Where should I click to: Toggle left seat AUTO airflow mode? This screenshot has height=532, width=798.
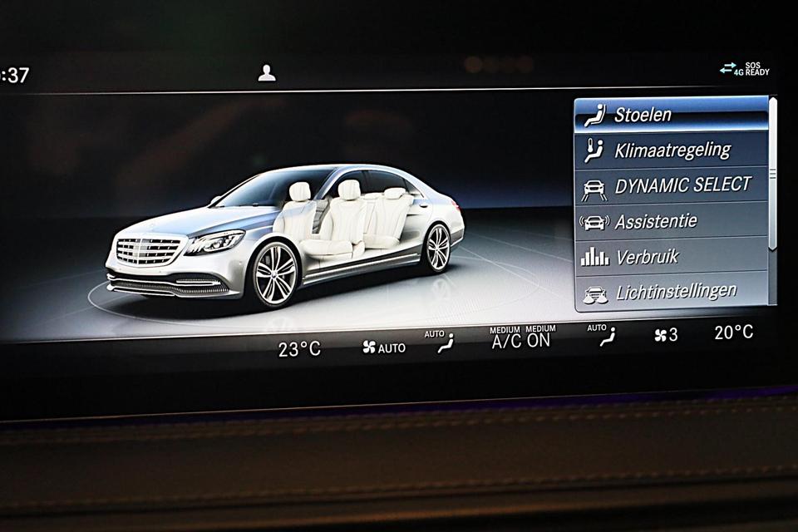[445, 342]
